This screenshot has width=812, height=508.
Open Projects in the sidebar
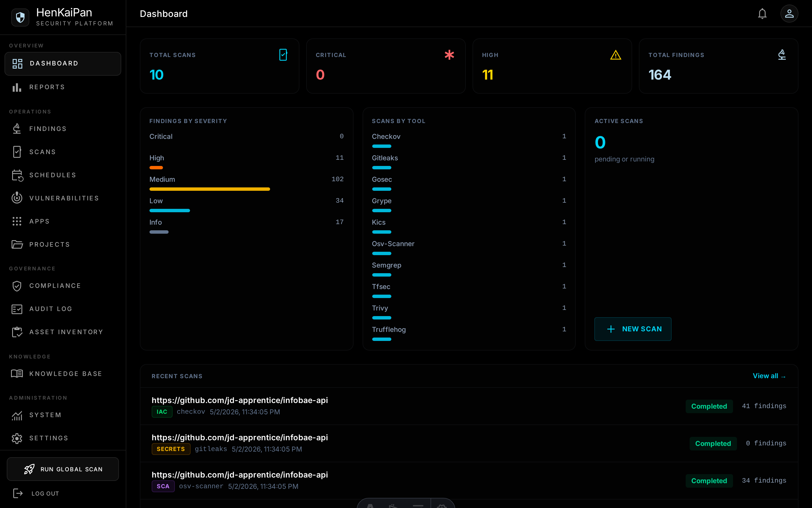[x=63, y=244]
